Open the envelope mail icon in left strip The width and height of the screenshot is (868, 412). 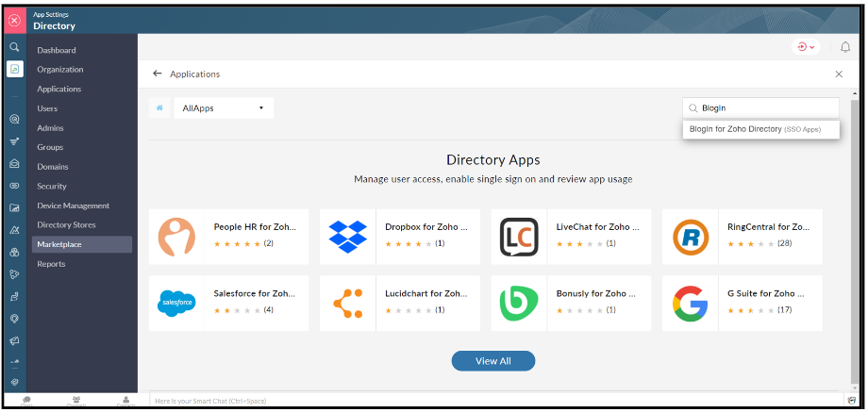[x=15, y=164]
